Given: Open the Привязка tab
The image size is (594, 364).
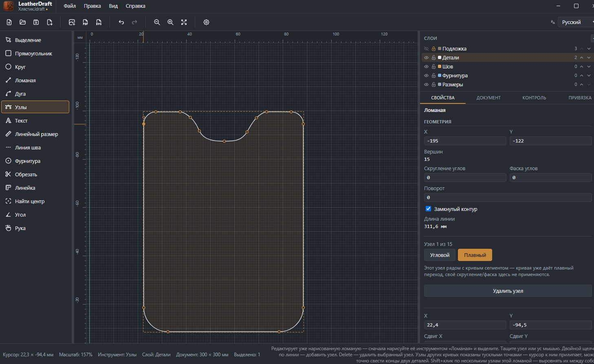Looking at the screenshot, I should [580, 98].
